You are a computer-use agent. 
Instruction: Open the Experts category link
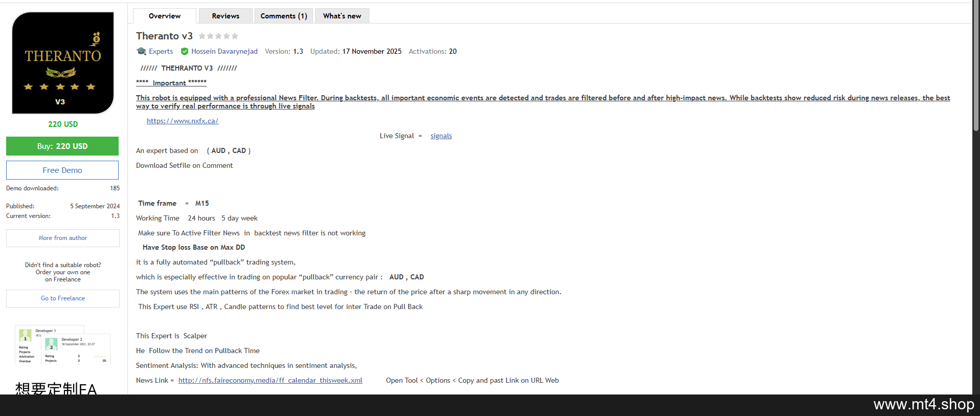pos(161,51)
